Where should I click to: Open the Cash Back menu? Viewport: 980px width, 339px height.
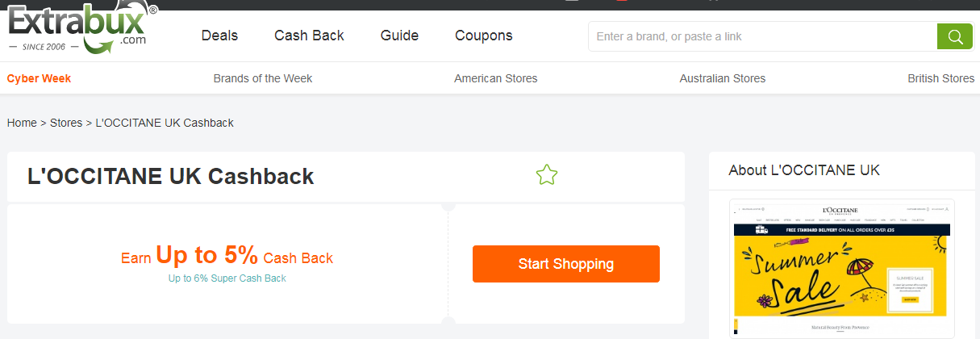click(309, 36)
